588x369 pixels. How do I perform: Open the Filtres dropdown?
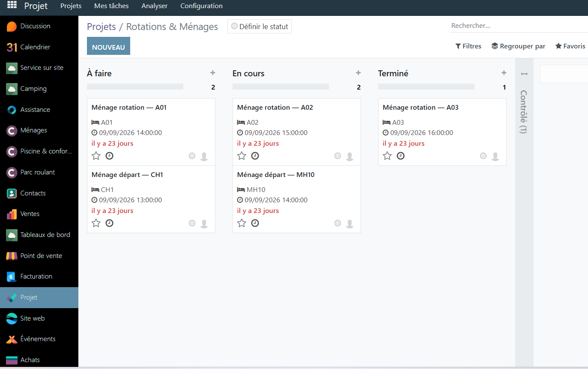point(468,46)
